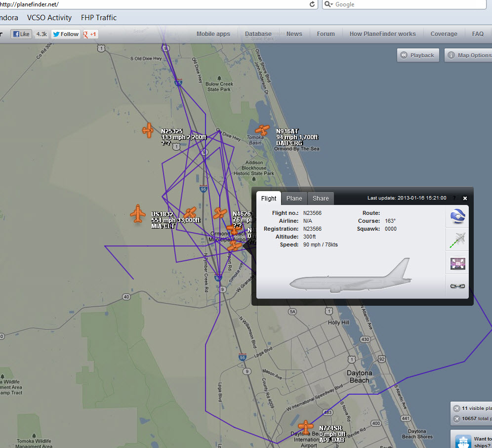Open flight in Google Earth icon
The width and height of the screenshot is (492, 448).
(x=458, y=217)
